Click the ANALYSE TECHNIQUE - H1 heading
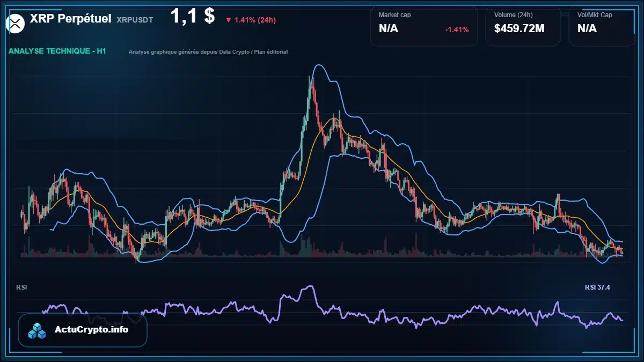 coord(57,51)
